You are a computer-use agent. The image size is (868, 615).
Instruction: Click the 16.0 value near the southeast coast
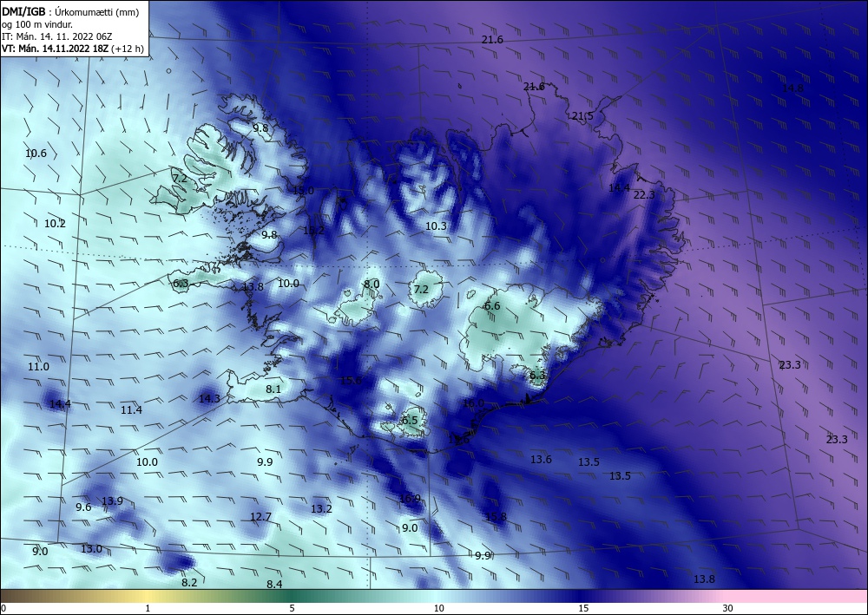[473, 403]
